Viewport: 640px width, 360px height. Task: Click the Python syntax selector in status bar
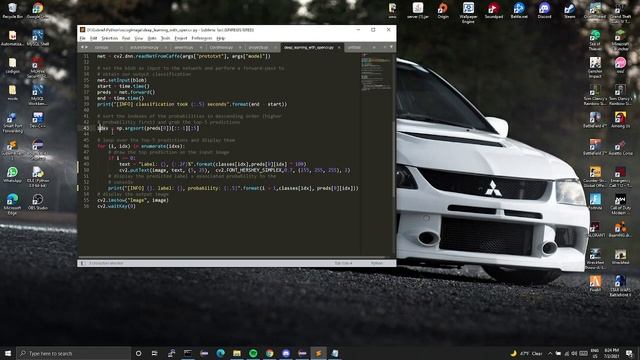click(x=377, y=263)
